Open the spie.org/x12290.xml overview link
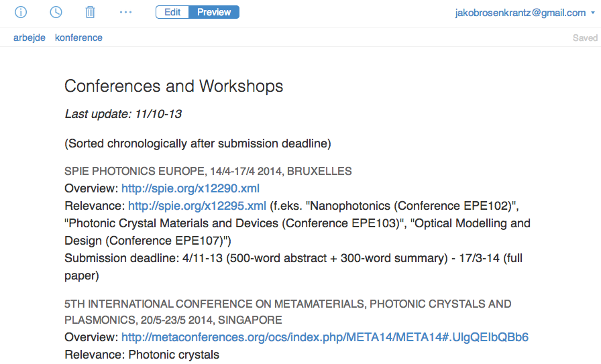 pos(190,188)
